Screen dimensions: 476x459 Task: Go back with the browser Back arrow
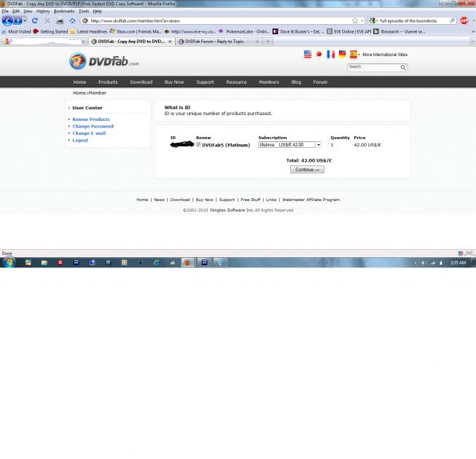[7, 20]
